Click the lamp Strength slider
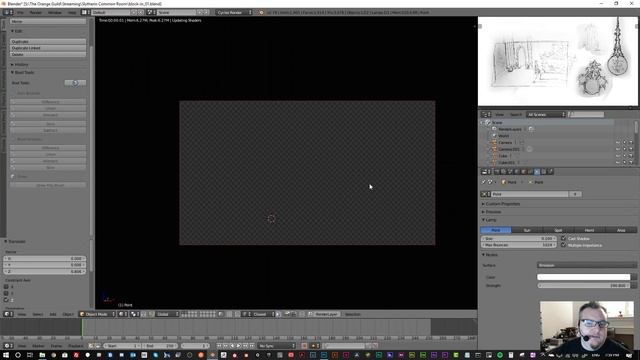640x360 pixels. [584, 285]
